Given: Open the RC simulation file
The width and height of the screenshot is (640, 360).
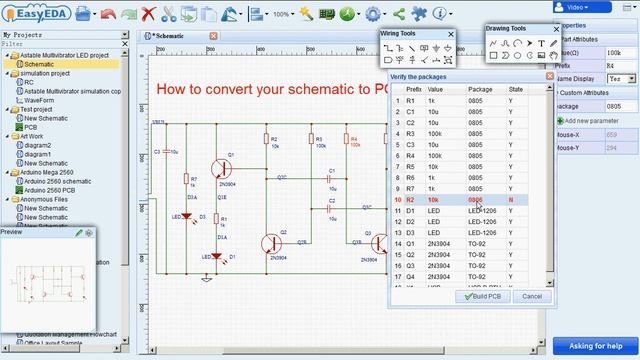Looking at the screenshot, I should tap(29, 82).
